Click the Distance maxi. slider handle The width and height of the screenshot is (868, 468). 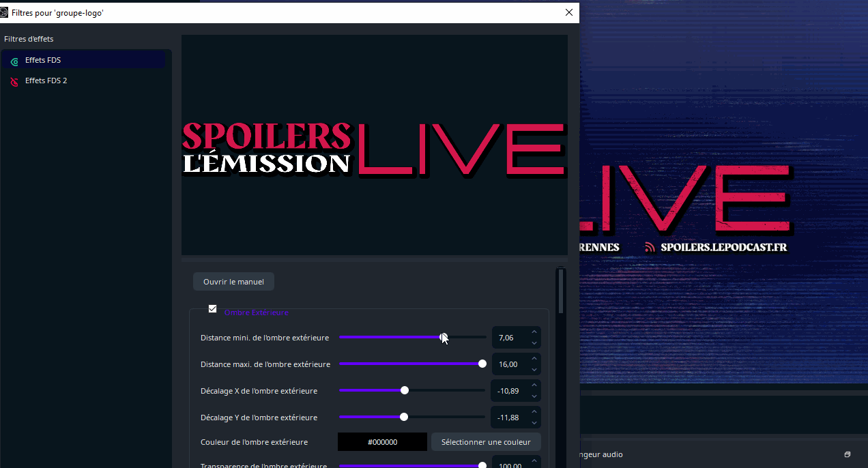pyautogui.click(x=482, y=364)
